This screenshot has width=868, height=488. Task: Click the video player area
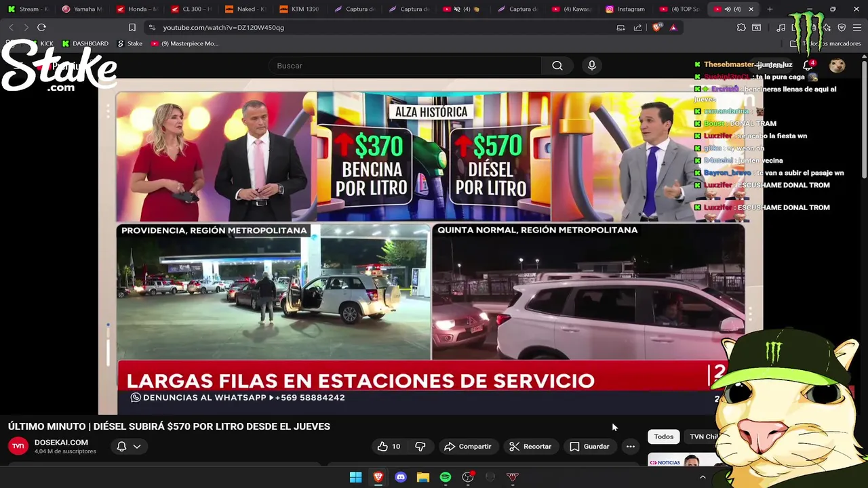click(431, 246)
